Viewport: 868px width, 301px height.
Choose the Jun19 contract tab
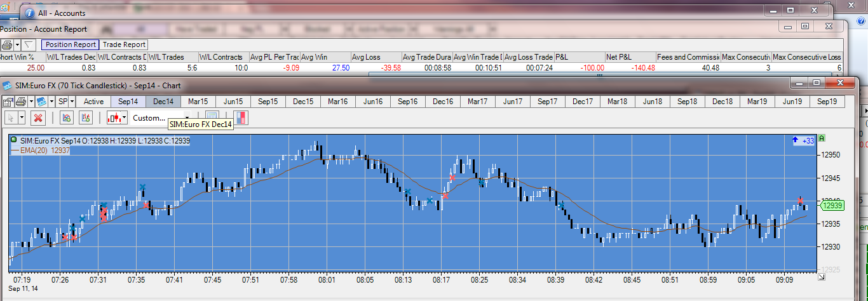pos(792,102)
